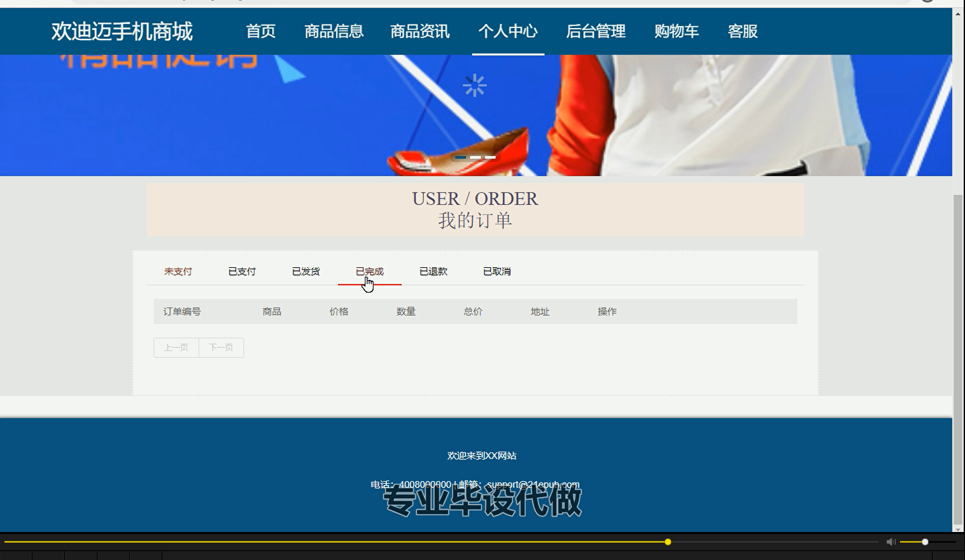This screenshot has width=965, height=560.
Task: Click the 上一页 previous page button
Action: (176, 347)
